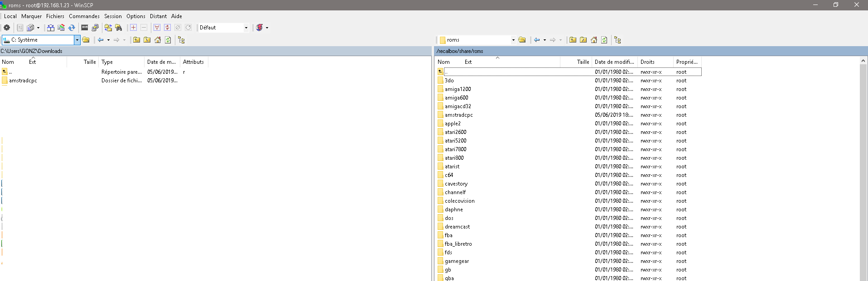Open the Commandes menu

84,16
